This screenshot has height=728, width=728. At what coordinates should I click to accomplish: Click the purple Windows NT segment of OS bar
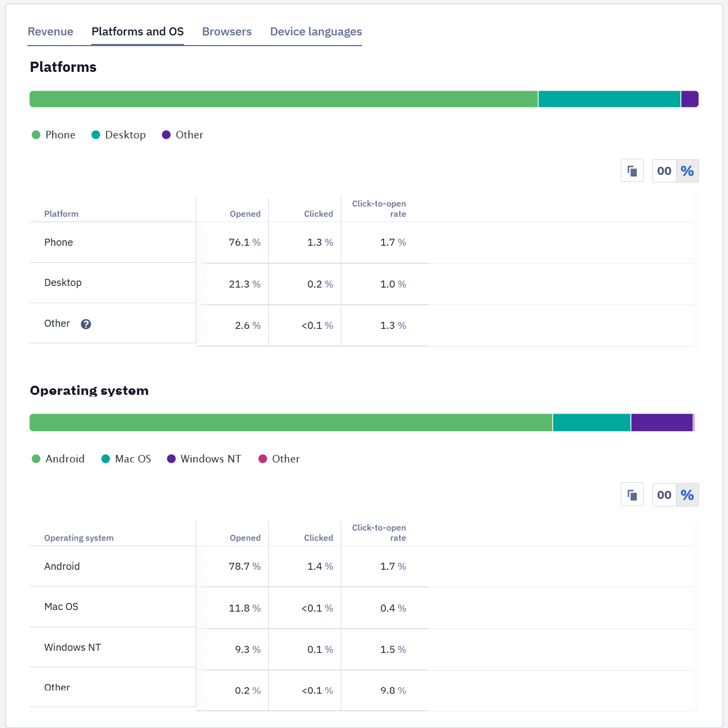[x=662, y=423]
